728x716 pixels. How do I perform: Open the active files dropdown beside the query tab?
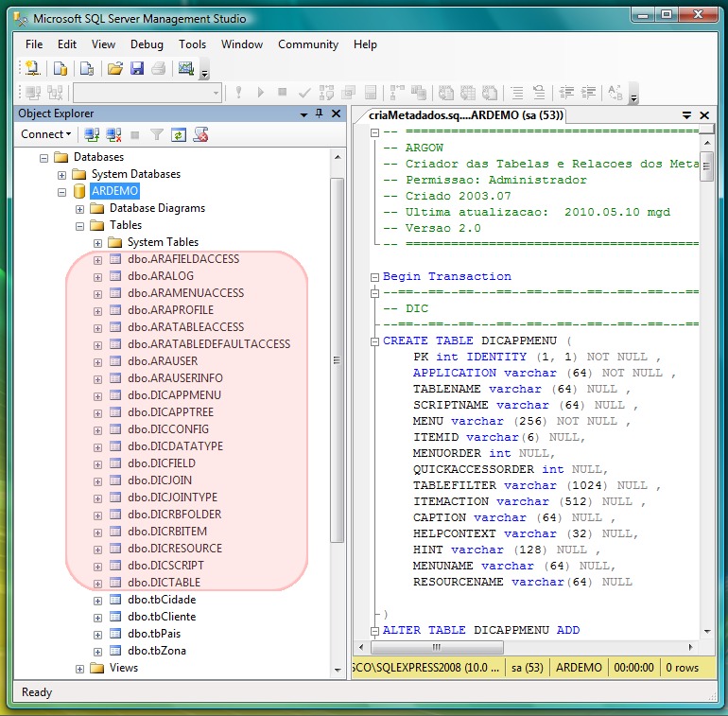[686, 115]
